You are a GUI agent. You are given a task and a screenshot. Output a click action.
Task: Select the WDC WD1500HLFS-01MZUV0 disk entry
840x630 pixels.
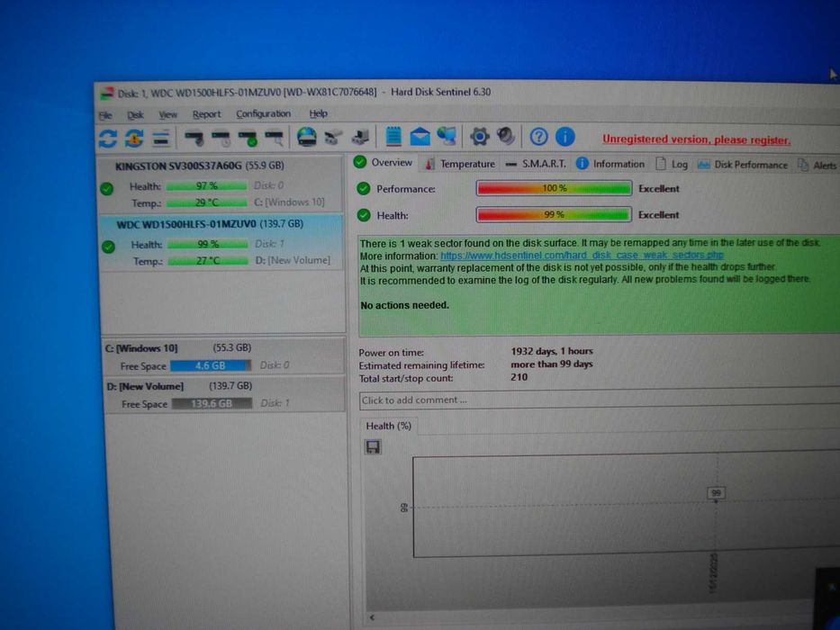[x=221, y=242]
